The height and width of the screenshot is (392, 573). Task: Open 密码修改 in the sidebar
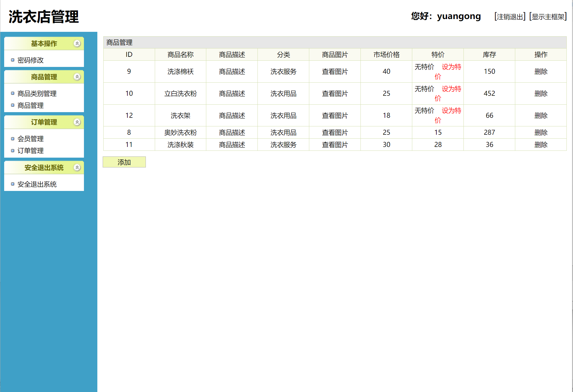(30, 60)
